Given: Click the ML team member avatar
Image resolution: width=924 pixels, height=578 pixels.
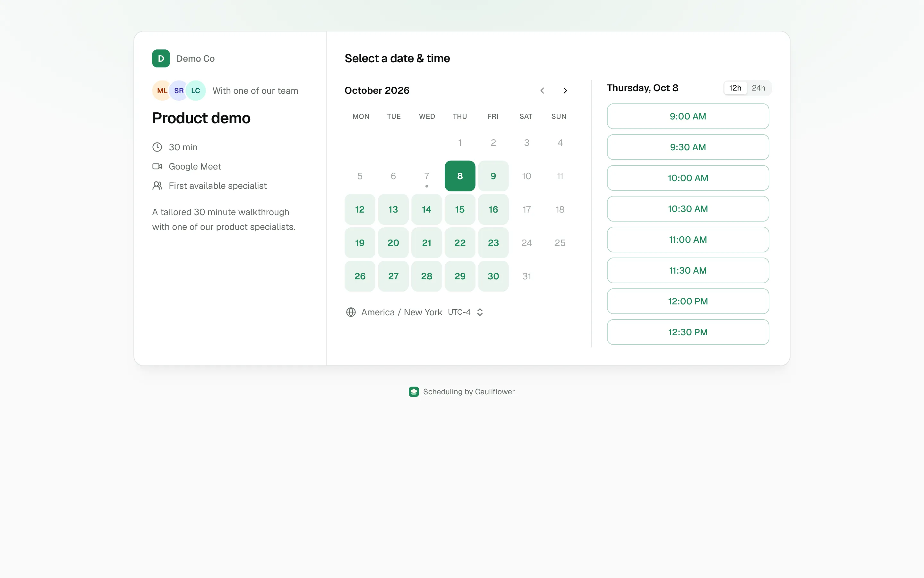Looking at the screenshot, I should point(161,91).
